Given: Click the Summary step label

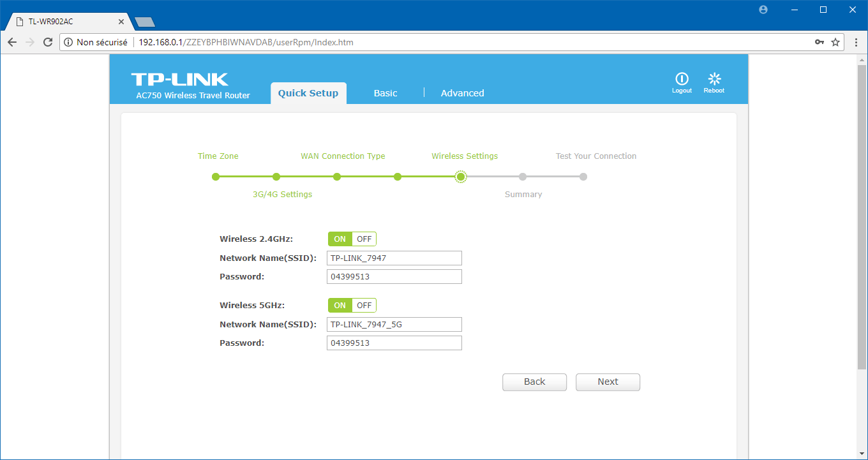Looking at the screenshot, I should coord(523,194).
